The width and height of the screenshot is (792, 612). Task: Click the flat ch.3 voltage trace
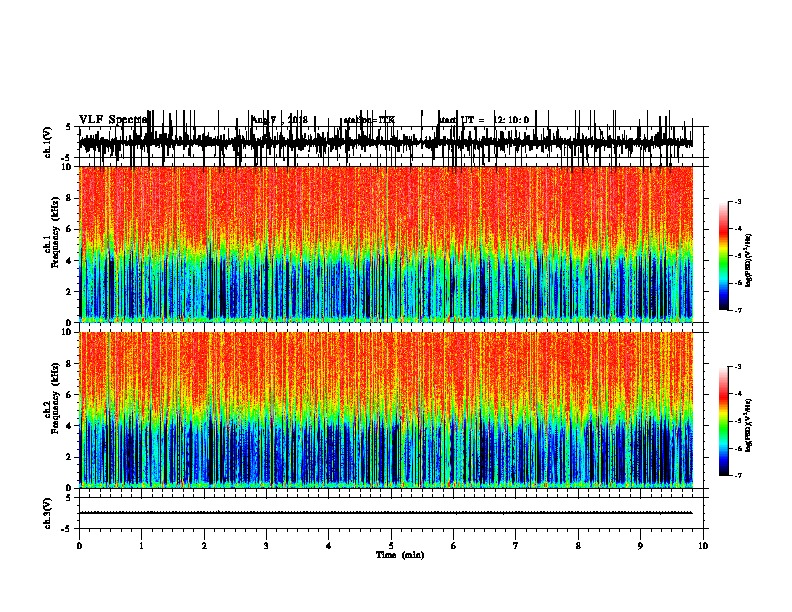click(386, 513)
